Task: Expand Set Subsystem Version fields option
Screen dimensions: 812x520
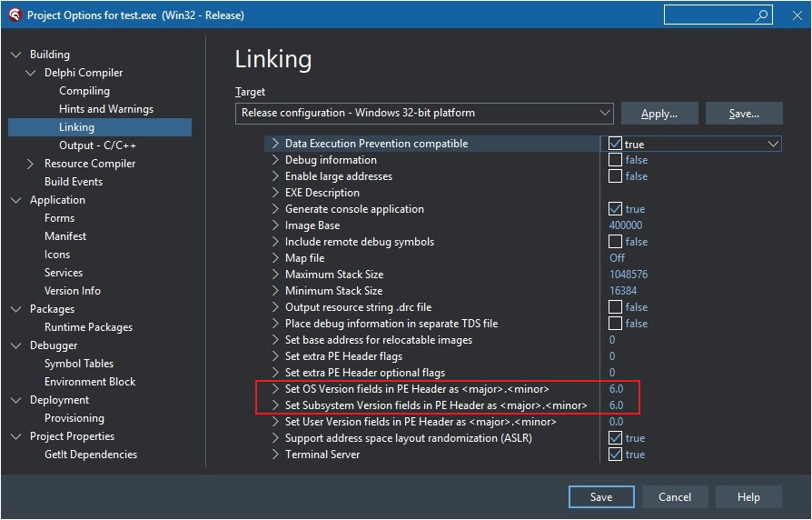Action: [275, 405]
